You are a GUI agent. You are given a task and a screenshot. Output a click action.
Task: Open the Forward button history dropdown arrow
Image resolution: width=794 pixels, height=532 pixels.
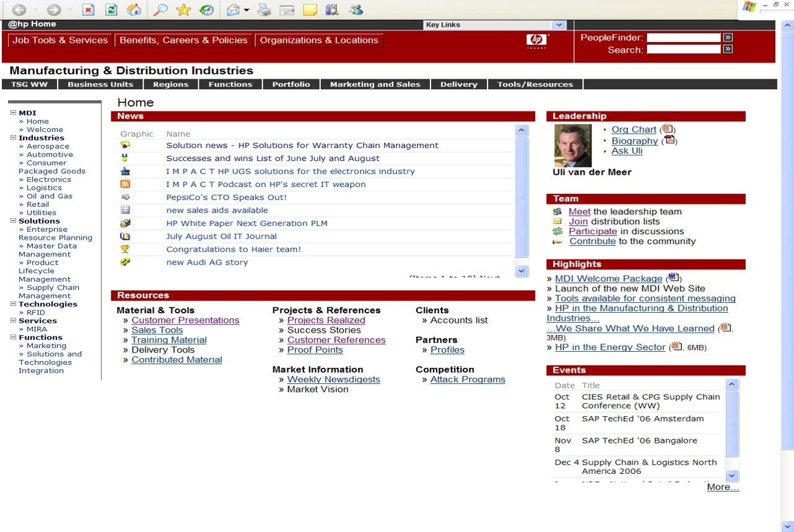[x=71, y=10]
